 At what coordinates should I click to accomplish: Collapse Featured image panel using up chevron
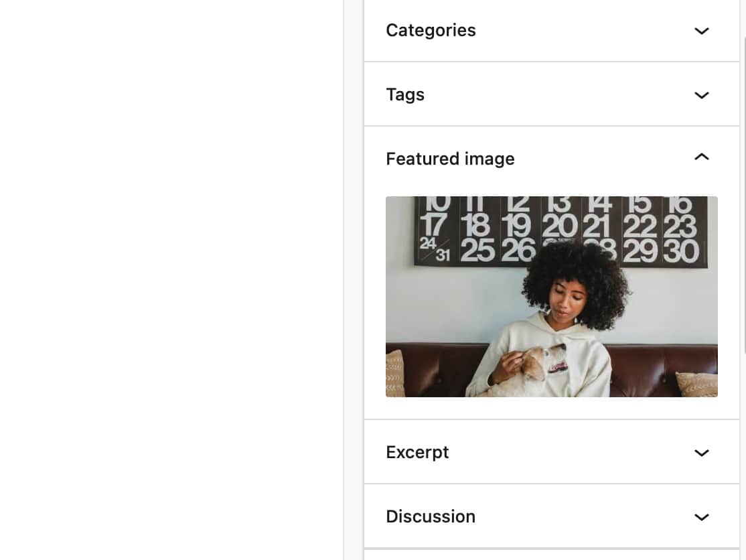(701, 157)
